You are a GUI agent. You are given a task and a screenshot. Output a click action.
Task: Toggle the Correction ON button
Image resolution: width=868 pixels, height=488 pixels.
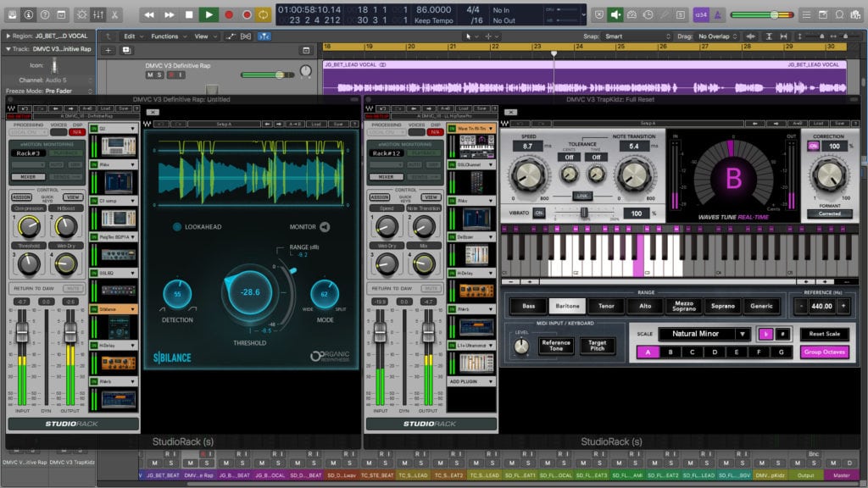(x=813, y=146)
